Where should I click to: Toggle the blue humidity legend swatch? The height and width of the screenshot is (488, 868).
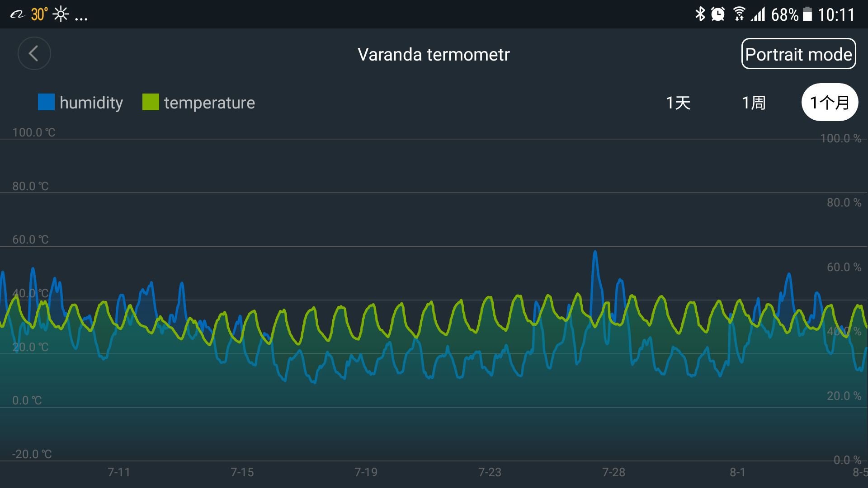46,102
